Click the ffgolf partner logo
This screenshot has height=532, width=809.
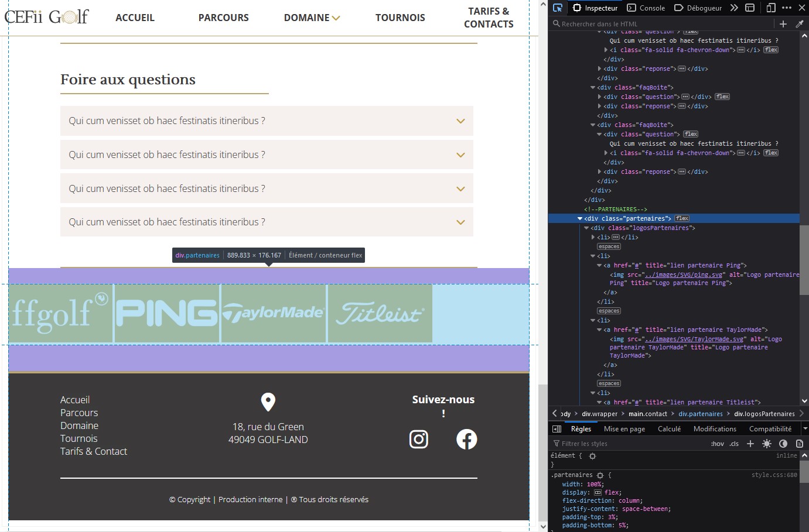point(60,314)
